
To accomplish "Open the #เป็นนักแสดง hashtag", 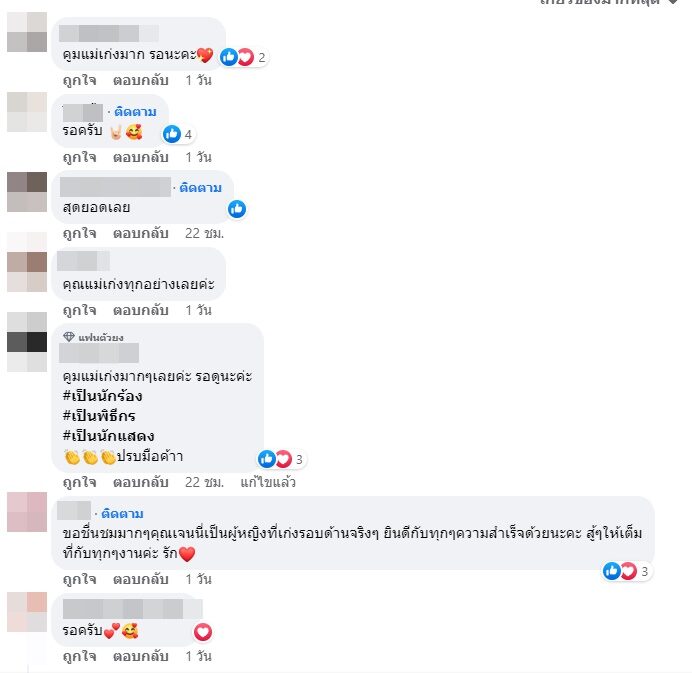I will click(x=109, y=436).
